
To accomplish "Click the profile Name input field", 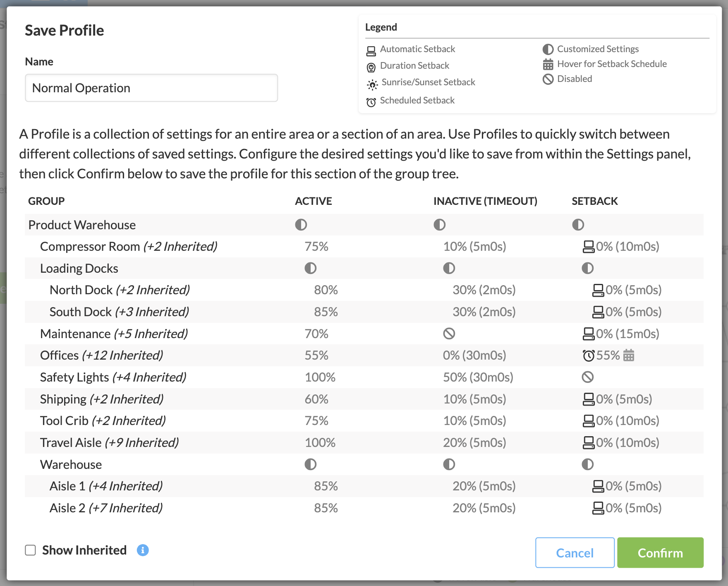I will 151,88.
